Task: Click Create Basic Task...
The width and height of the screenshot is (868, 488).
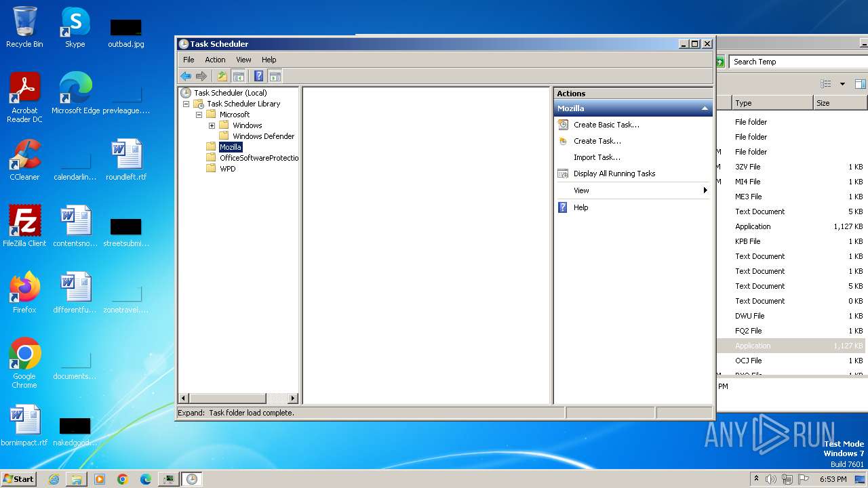Action: tap(606, 125)
